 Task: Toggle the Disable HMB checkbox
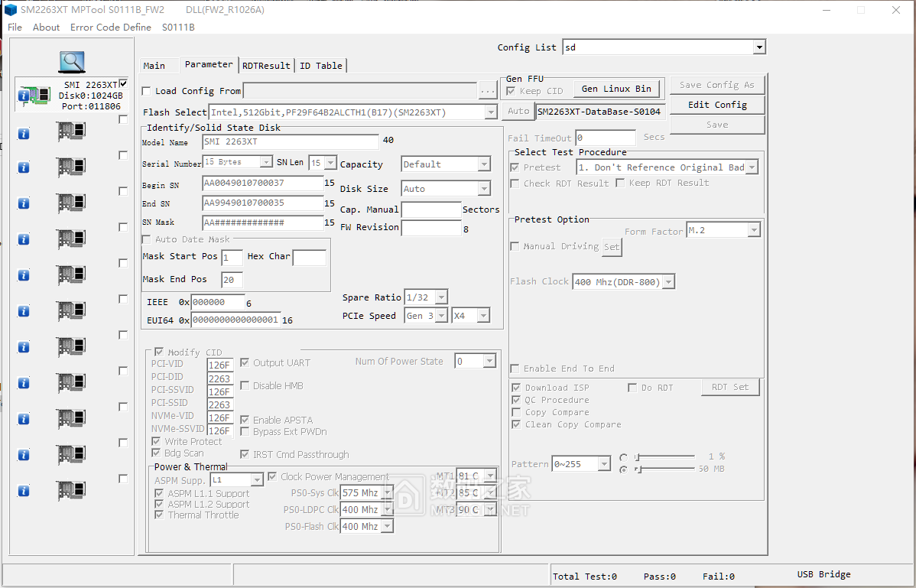pos(245,385)
